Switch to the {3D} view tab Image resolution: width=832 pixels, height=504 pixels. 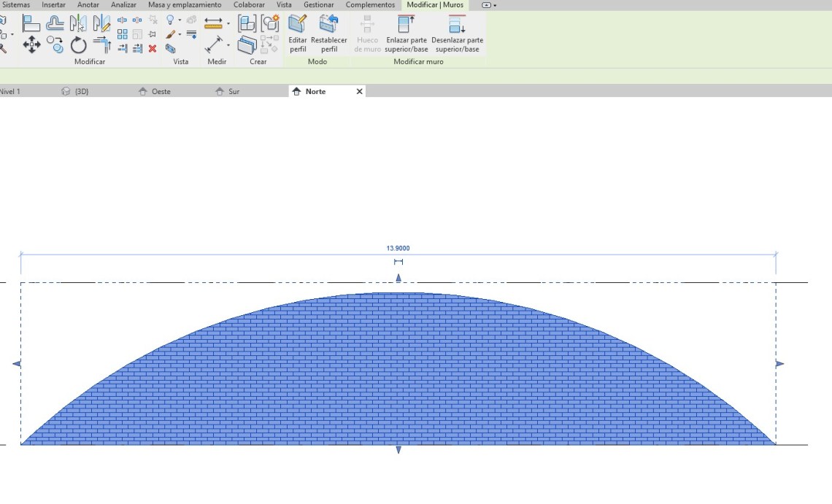(81, 92)
